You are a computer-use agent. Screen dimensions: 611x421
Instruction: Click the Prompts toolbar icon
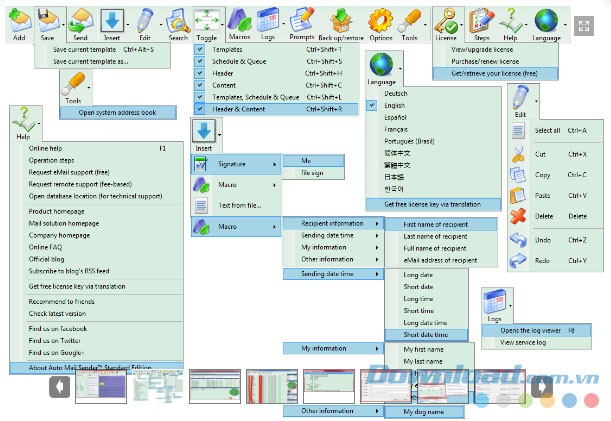pyautogui.click(x=301, y=20)
